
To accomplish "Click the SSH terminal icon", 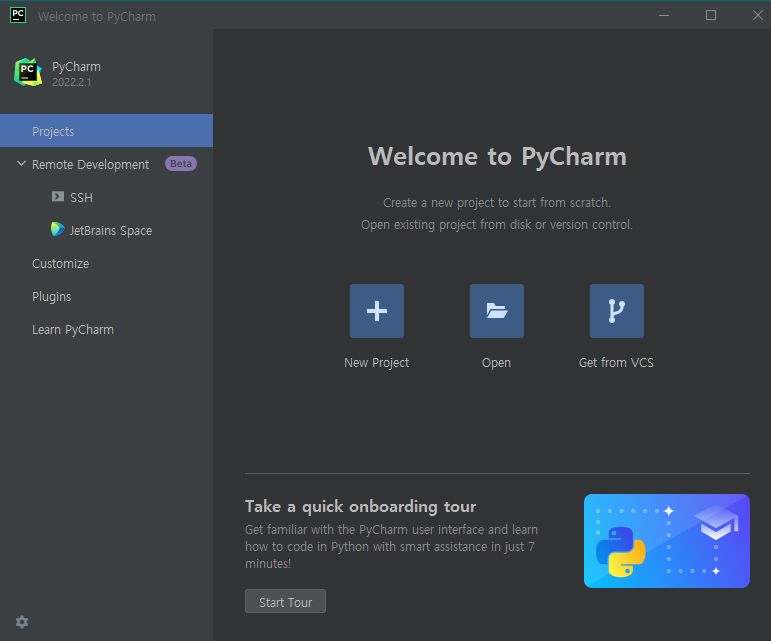I will click(x=58, y=197).
